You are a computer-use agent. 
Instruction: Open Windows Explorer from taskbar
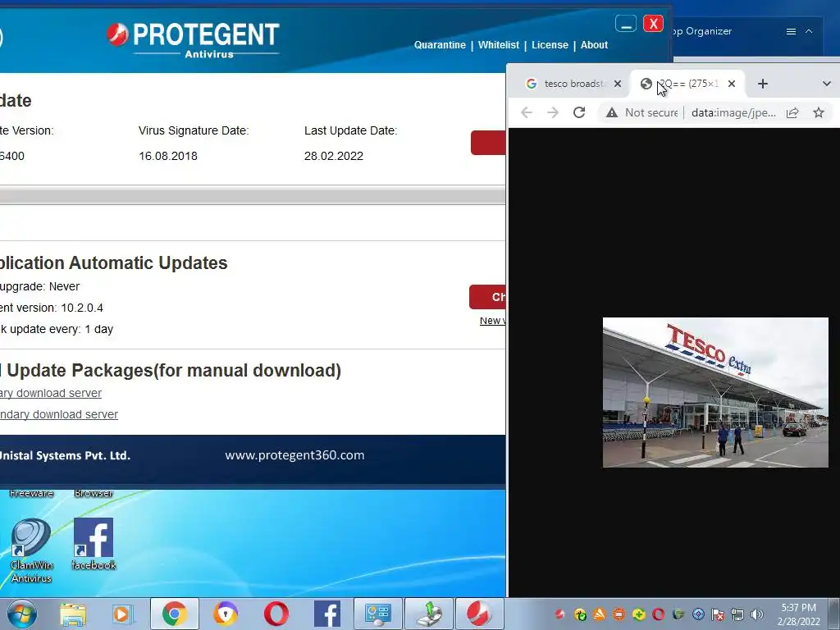coord(73,614)
